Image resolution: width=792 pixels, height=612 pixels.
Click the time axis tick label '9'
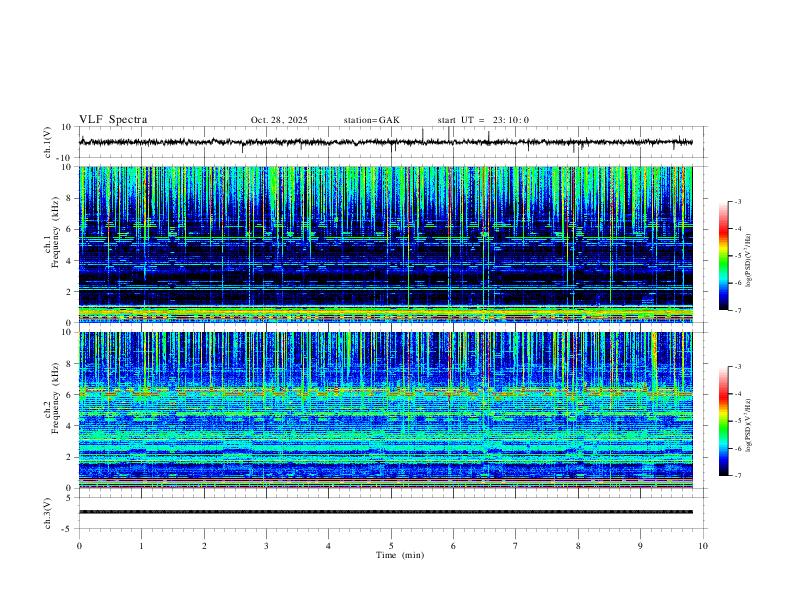pyautogui.click(x=640, y=546)
